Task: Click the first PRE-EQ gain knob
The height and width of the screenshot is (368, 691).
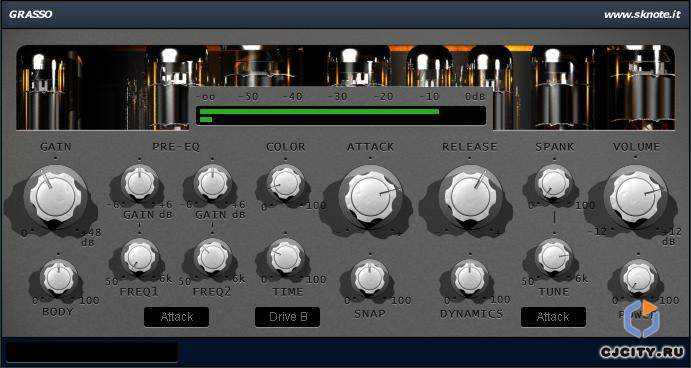Action: pos(140,183)
